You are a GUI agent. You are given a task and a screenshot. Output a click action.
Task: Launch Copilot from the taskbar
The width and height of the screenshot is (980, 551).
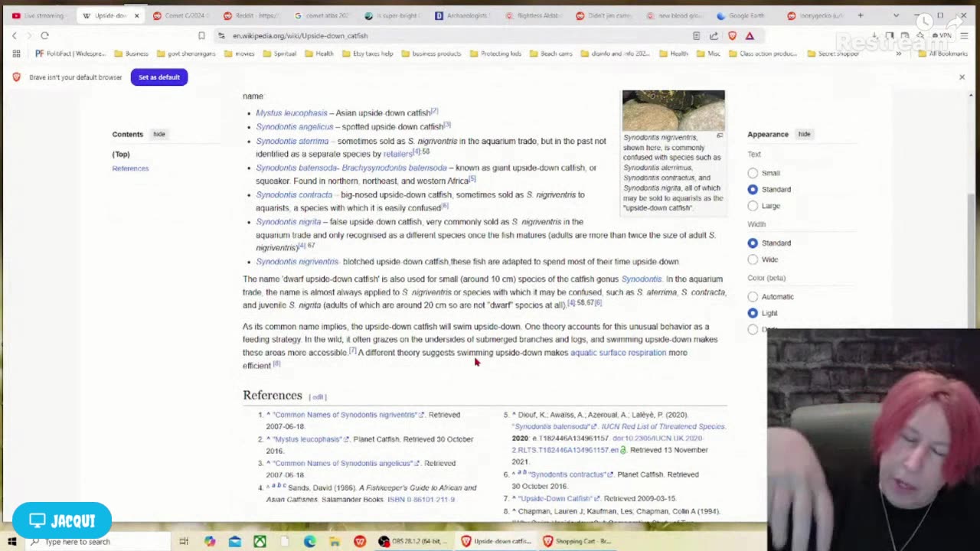pos(210,541)
